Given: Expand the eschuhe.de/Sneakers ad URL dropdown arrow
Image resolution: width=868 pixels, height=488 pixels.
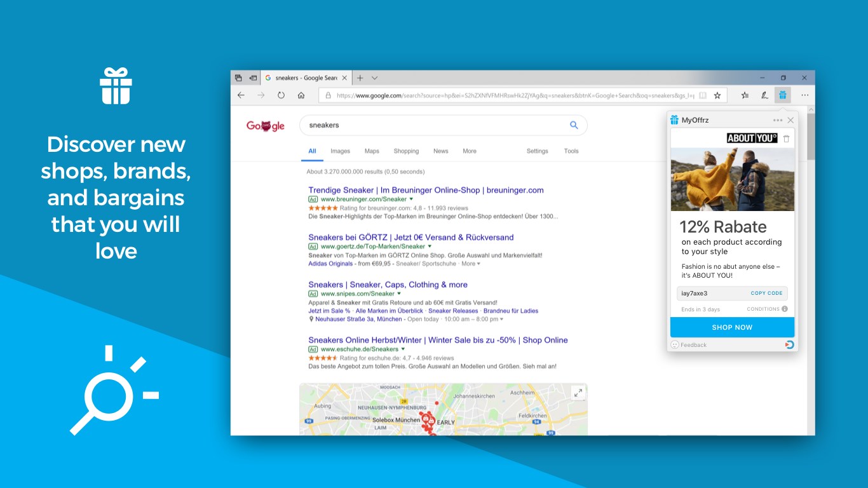Looking at the screenshot, I should tap(403, 349).
